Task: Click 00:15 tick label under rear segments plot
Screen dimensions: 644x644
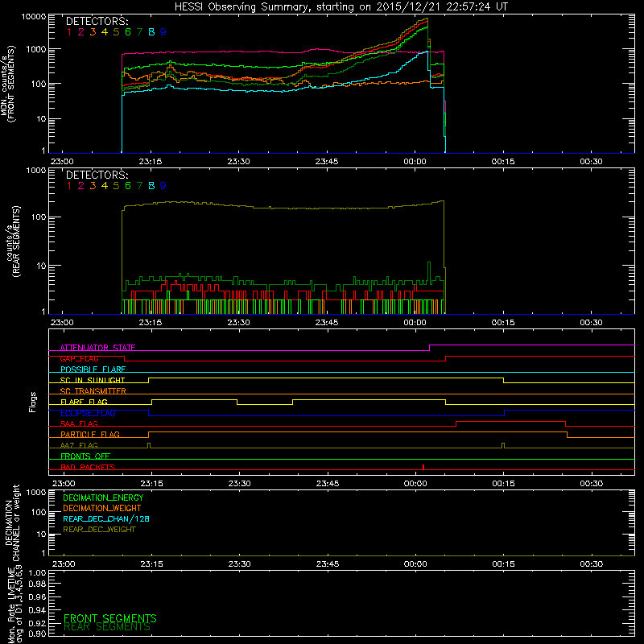Action: 503,323
